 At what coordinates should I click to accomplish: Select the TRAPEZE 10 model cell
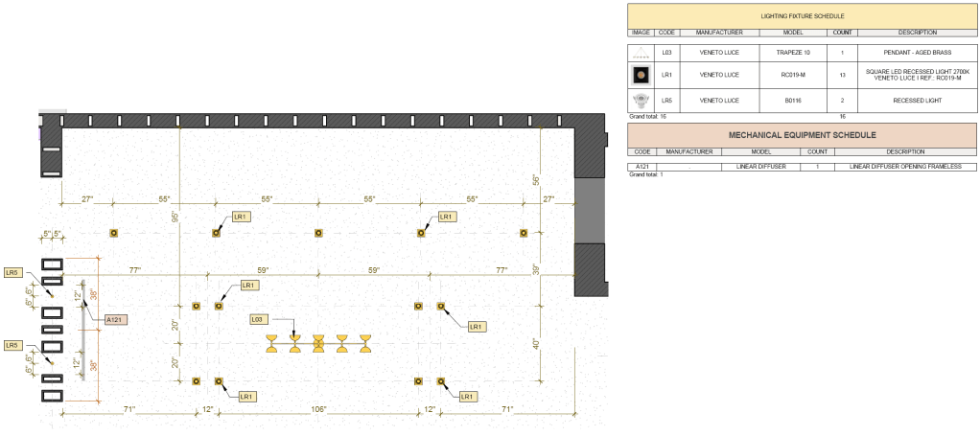784,53
